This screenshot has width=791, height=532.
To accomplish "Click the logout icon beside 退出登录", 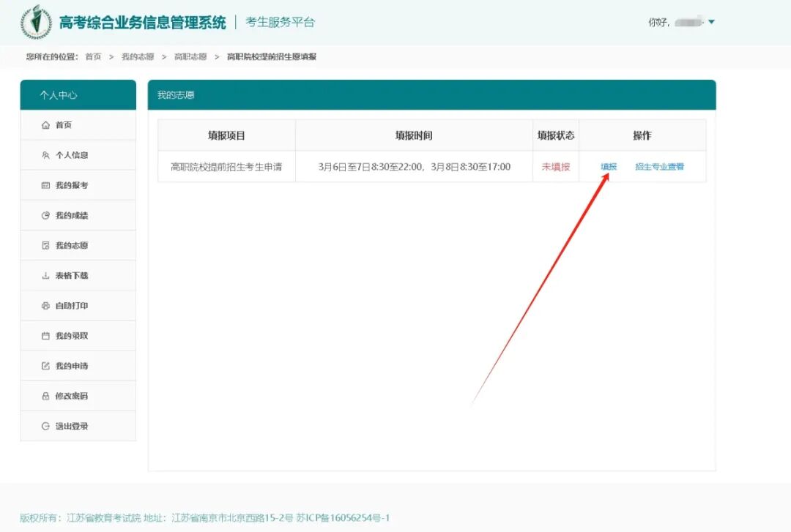I will coord(45,426).
